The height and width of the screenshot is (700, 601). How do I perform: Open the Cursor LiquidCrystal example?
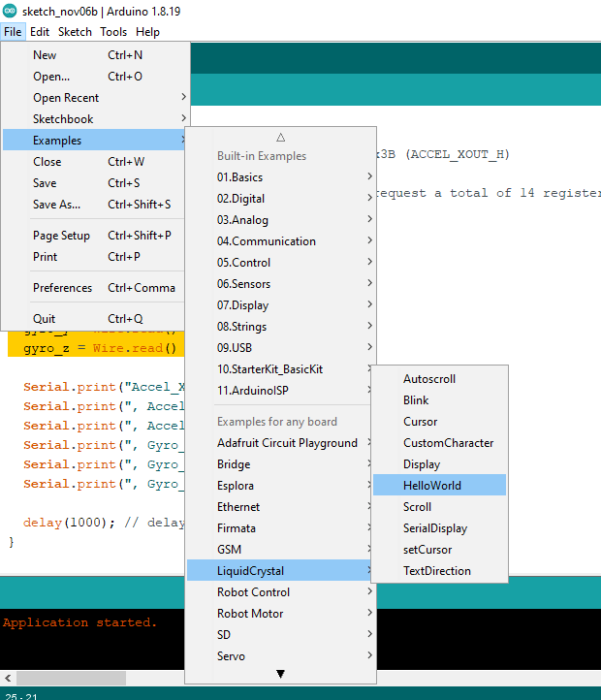[x=439, y=422]
